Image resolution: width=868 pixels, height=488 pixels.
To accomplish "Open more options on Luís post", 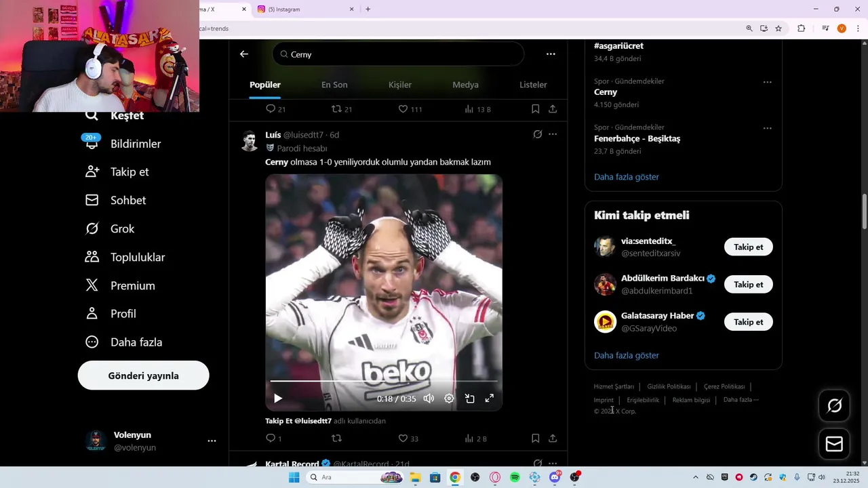I will [x=553, y=134].
